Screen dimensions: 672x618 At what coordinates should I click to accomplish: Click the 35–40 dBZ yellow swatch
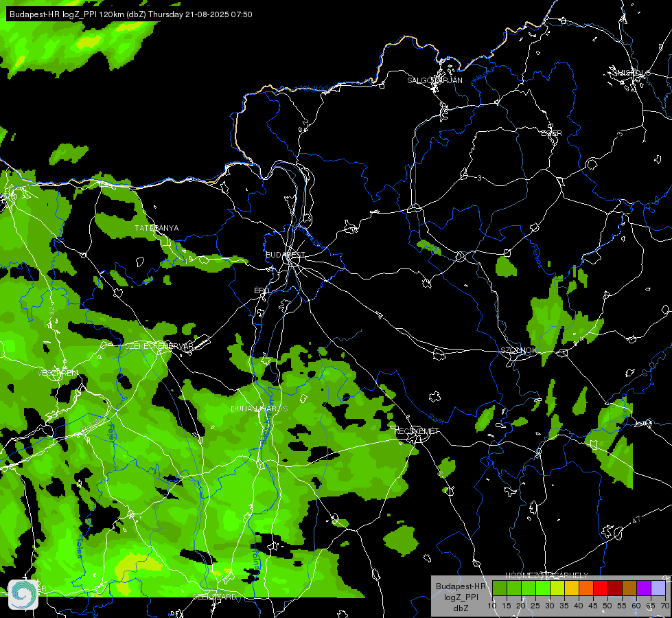(572, 588)
